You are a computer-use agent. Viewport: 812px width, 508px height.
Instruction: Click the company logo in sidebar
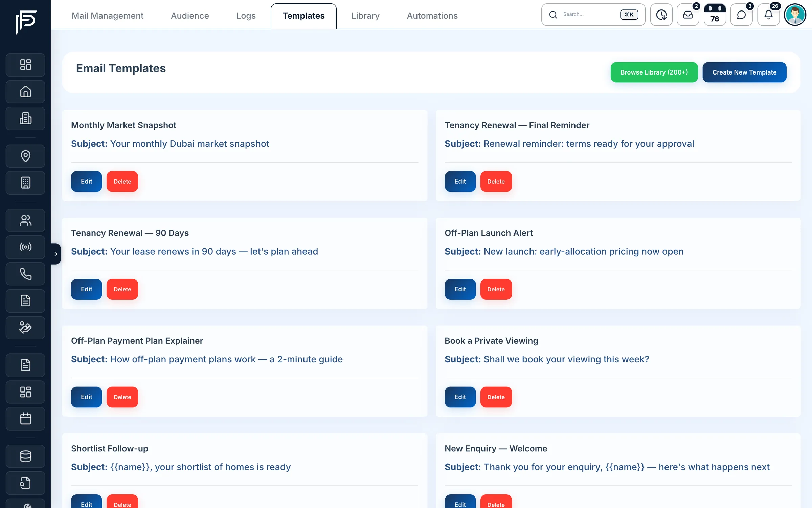click(25, 22)
